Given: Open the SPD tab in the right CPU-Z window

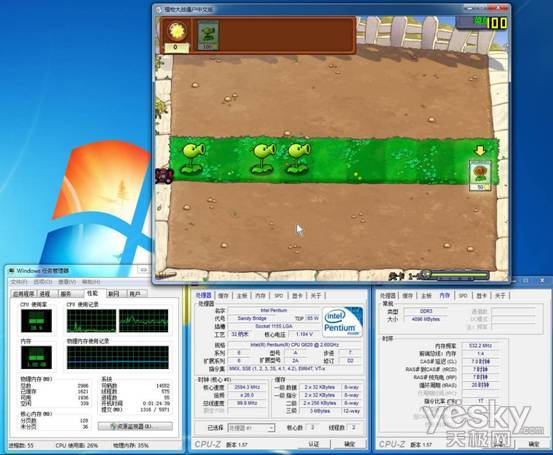Looking at the screenshot, I should (x=463, y=296).
